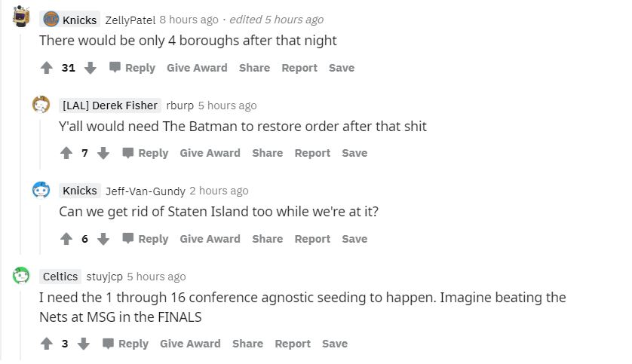Screen dimensions: 632x364
Task: Click stuyjcp's user avatar
Action: click(x=20, y=276)
